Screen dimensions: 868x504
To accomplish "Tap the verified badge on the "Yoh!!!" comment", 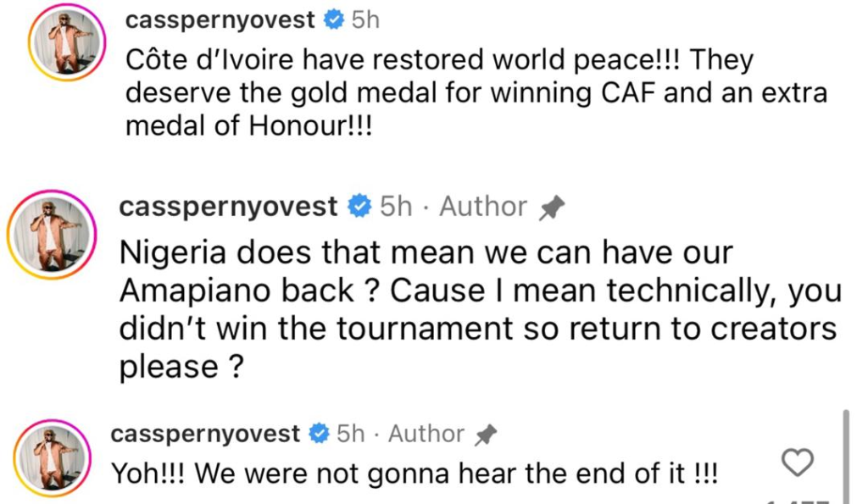I will click(319, 435).
